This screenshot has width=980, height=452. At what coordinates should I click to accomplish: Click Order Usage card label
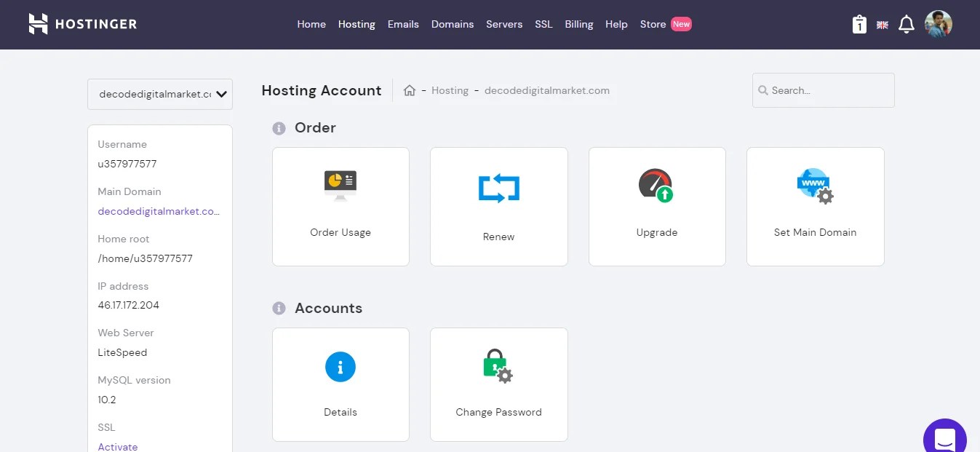340,232
